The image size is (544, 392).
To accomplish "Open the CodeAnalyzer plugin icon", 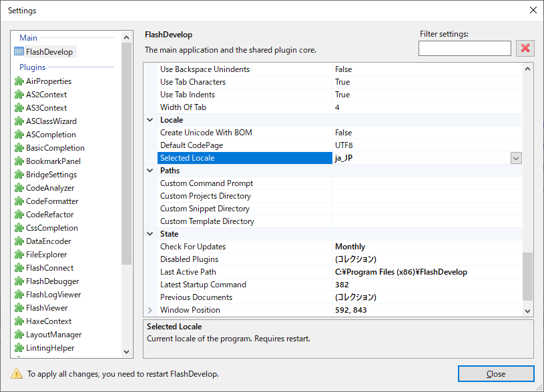I will tap(19, 188).
